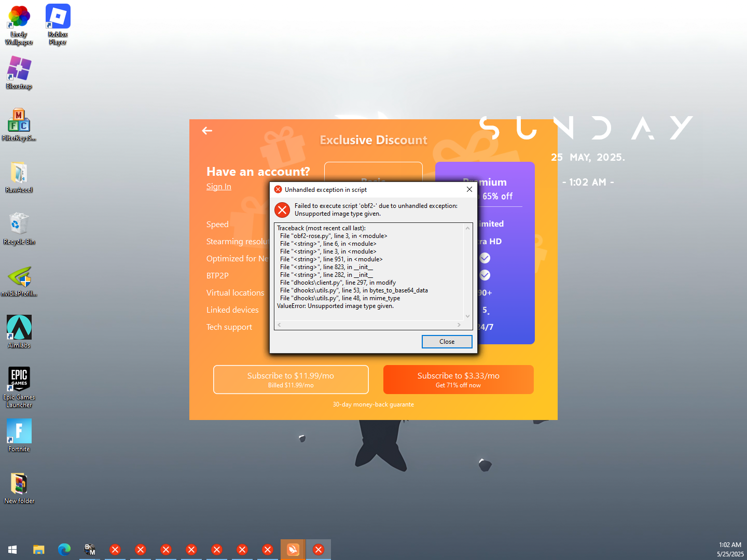747x560 pixels.
Task: Close the Unhandled exception dialog with X
Action: [469, 189]
